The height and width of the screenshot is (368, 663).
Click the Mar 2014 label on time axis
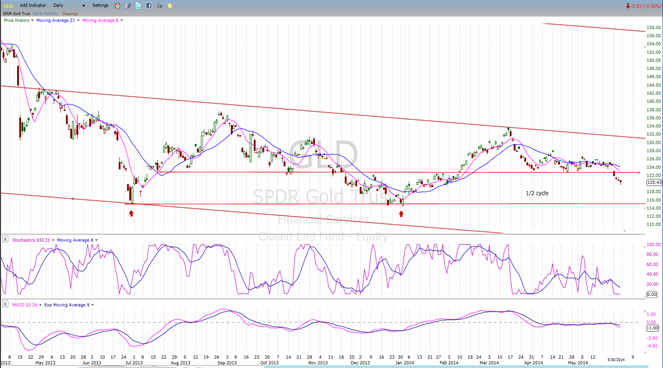click(x=489, y=363)
